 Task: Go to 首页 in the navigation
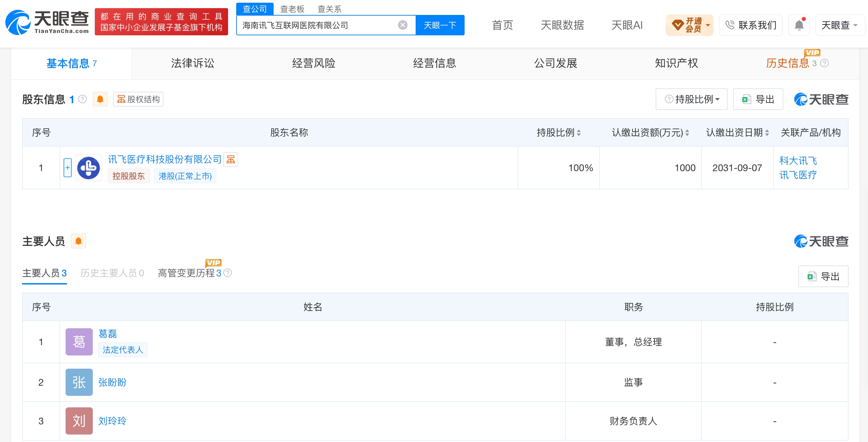[x=502, y=25]
